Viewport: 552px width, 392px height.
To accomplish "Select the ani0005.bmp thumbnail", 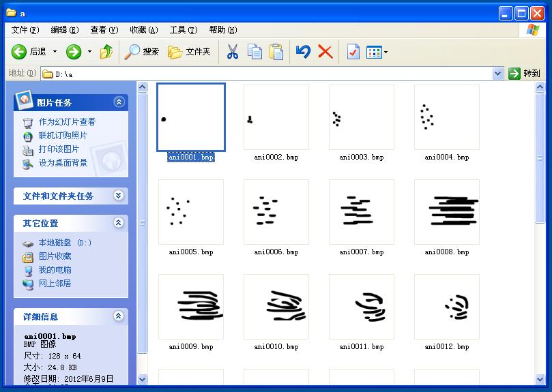I will [x=191, y=212].
